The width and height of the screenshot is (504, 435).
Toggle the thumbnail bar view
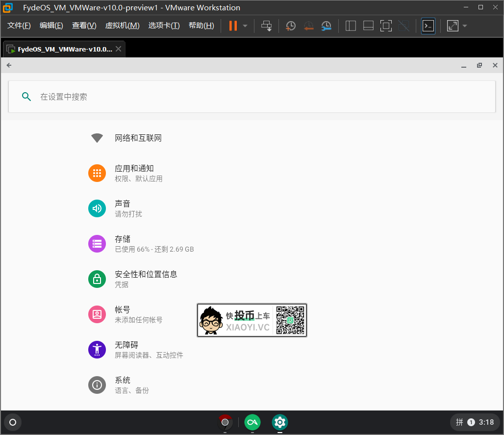click(368, 26)
